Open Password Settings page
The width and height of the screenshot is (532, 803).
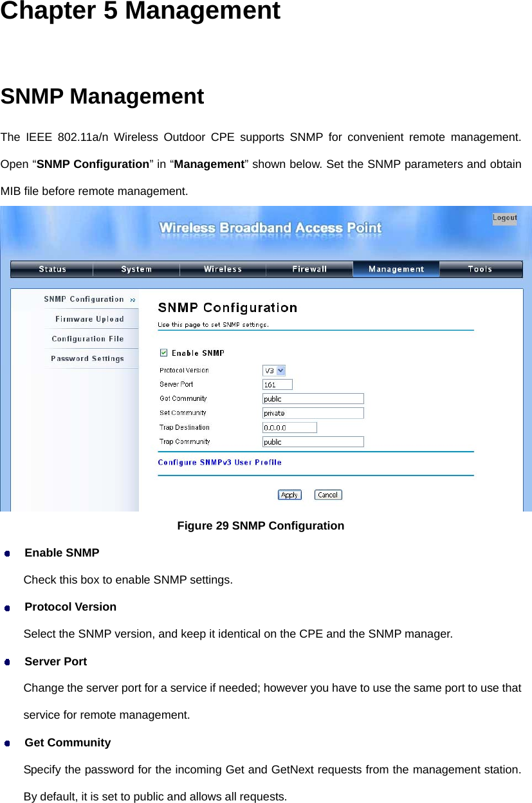click(87, 358)
